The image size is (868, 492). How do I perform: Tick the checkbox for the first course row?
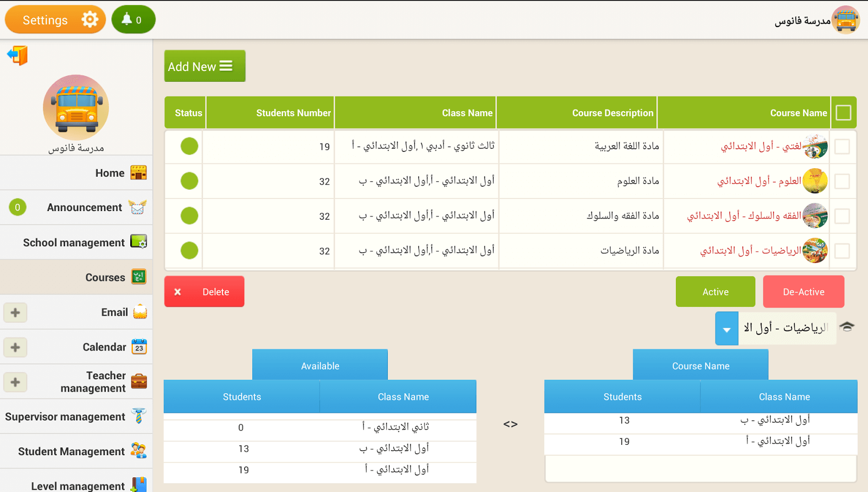[x=842, y=146]
